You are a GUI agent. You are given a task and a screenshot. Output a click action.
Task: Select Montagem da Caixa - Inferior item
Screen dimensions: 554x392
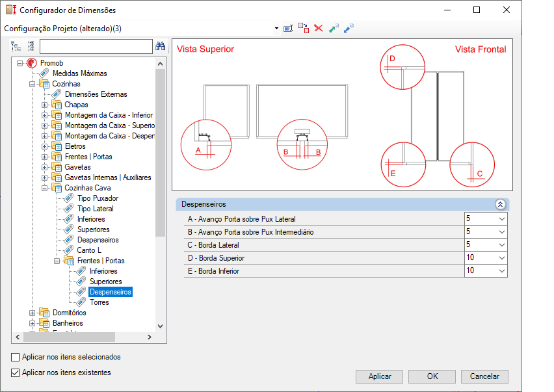pos(109,115)
